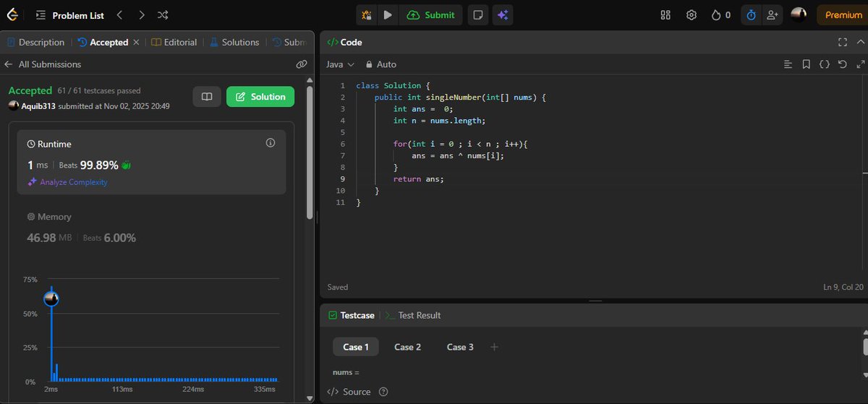Copy submission link icon

point(302,64)
